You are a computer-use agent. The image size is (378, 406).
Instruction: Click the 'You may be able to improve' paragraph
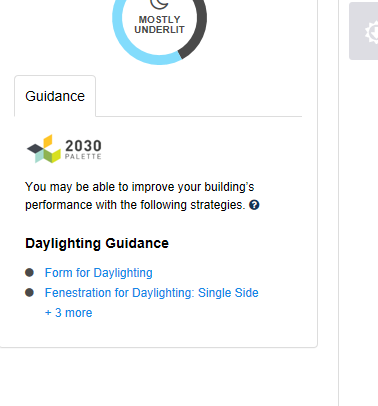(x=140, y=196)
